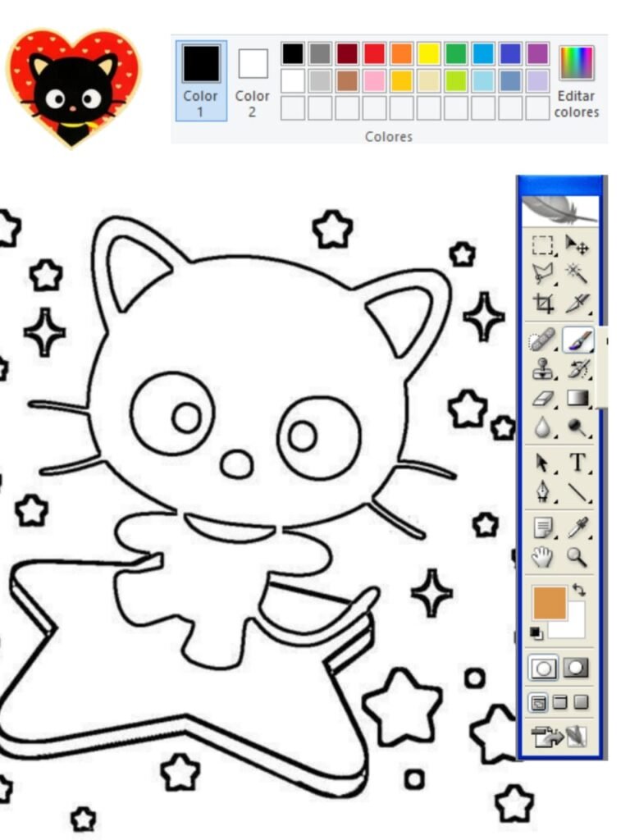Switch to Full Screen with Menu Bar
630x840 pixels.
coord(559,702)
